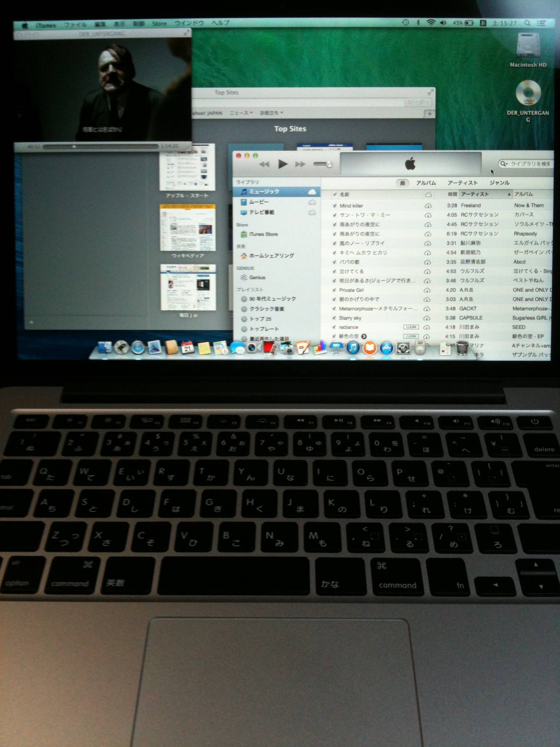Viewport: 560px width, 747px height.
Task: Uncheck the Private Girl song checkbox
Action: pyautogui.click(x=334, y=290)
